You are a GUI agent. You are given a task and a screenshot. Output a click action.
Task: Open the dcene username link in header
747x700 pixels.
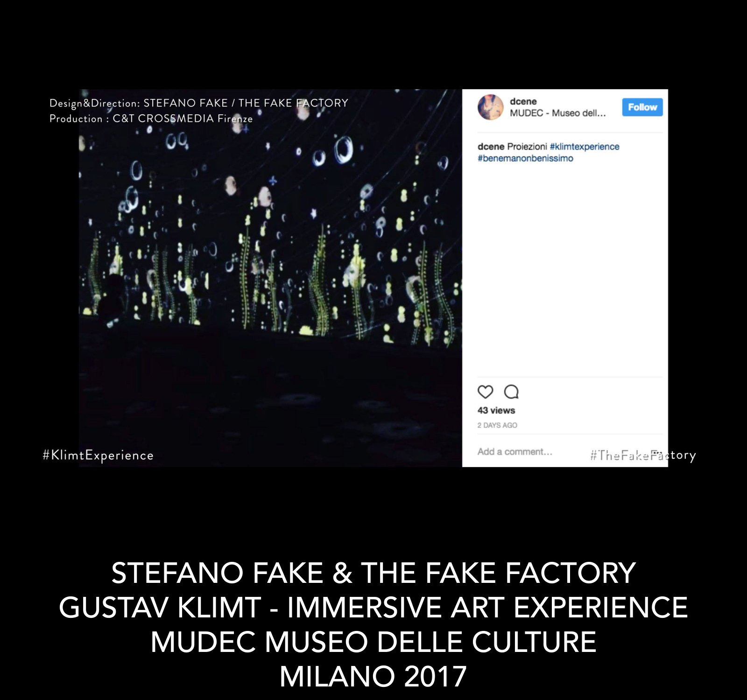tap(523, 101)
